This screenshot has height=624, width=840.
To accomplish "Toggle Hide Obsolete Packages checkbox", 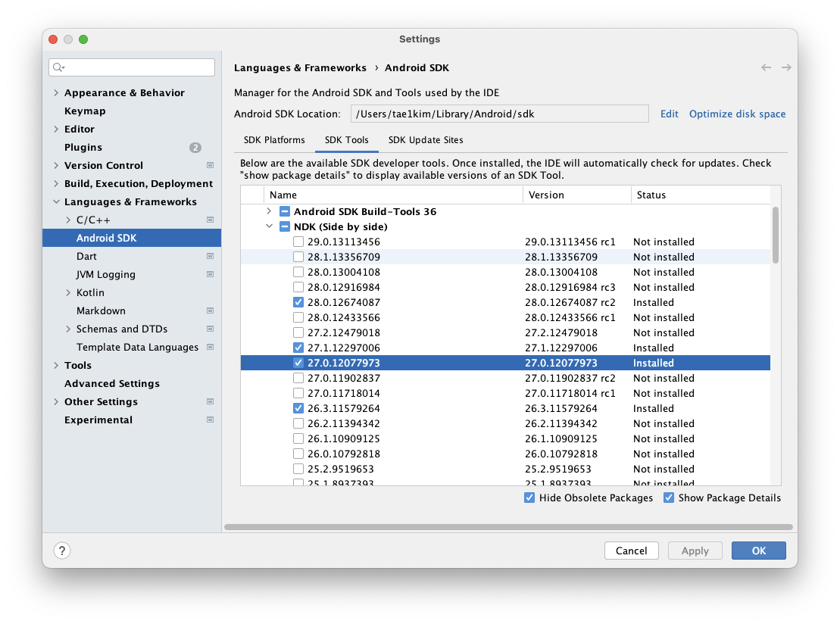I will [529, 498].
